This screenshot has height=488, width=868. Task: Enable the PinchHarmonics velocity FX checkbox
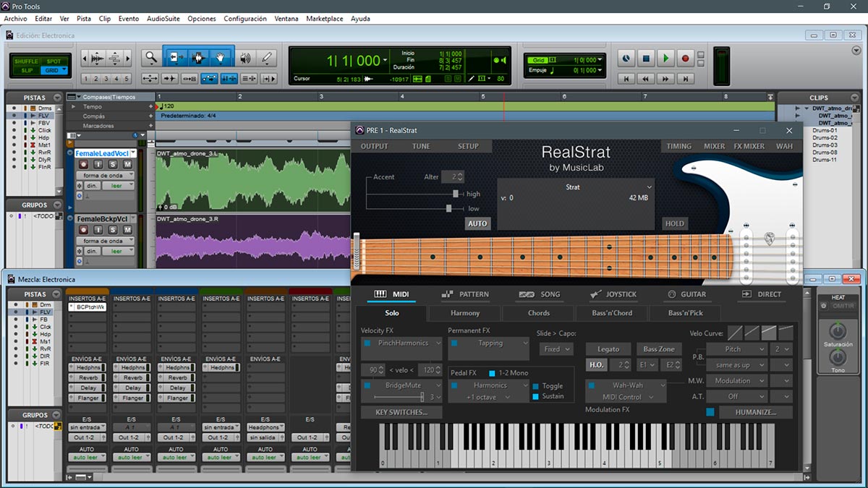click(367, 343)
